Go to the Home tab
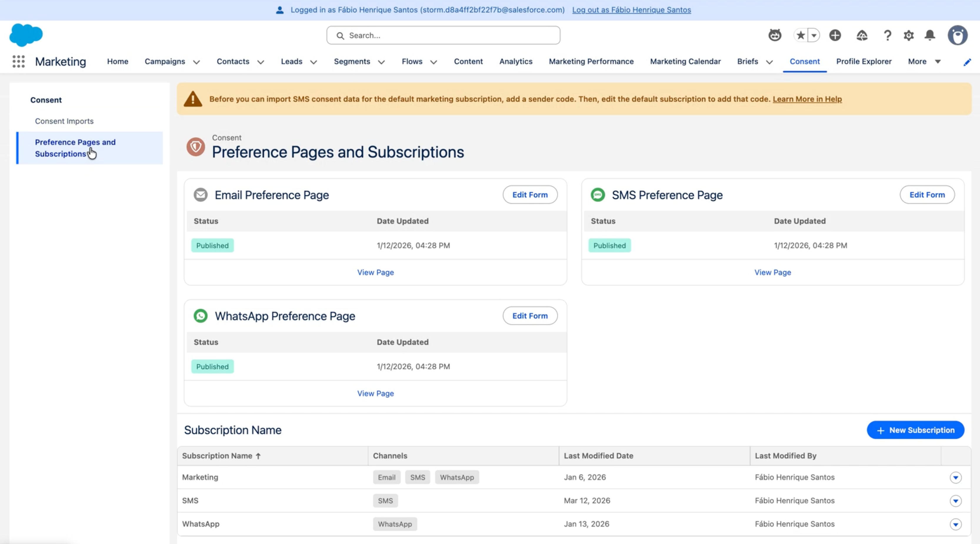Image resolution: width=980 pixels, height=544 pixels. 118,61
